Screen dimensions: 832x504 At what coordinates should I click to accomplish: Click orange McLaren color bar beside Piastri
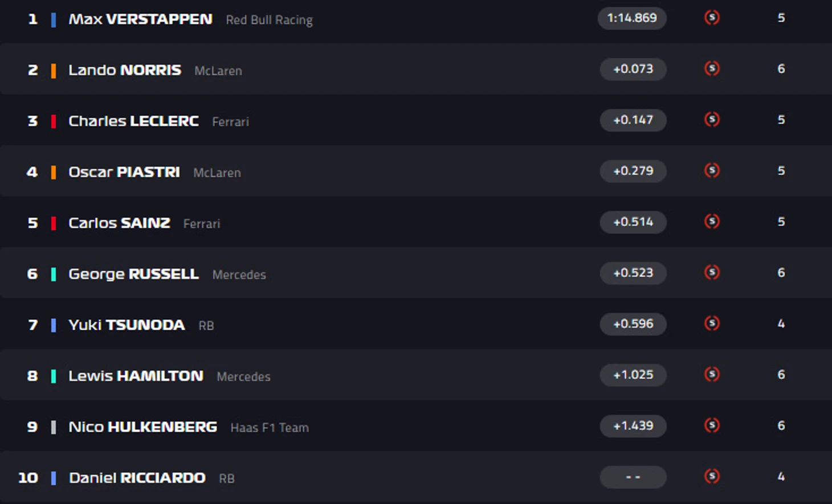[54, 172]
